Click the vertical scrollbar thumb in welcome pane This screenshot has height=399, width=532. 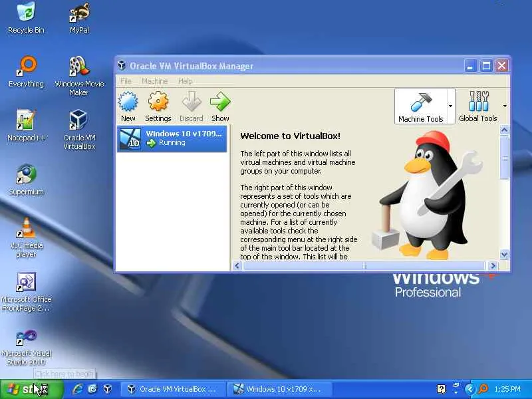click(505, 158)
